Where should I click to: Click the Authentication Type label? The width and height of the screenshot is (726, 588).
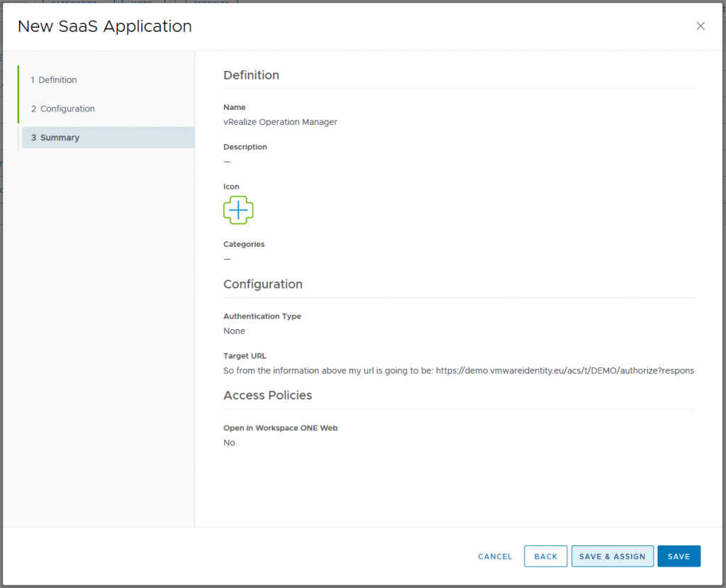point(262,316)
